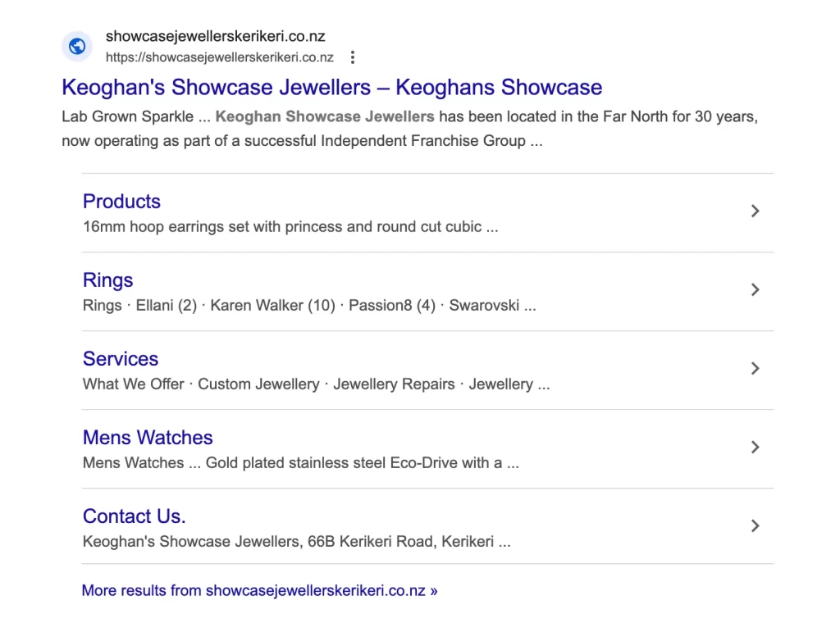Viewport: 840px width, 632px height.
Task: Open the Services sitelink
Action: [121, 358]
